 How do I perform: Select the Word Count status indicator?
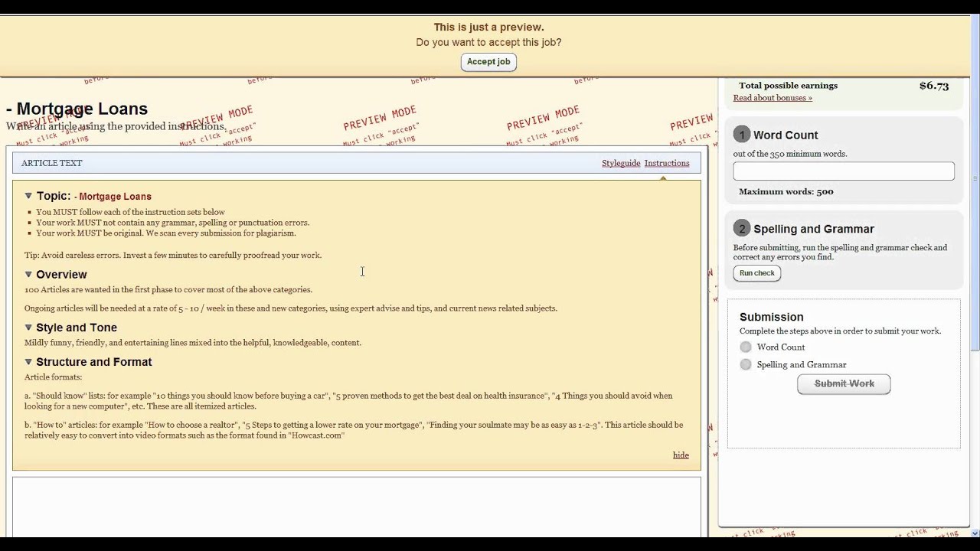click(x=746, y=347)
